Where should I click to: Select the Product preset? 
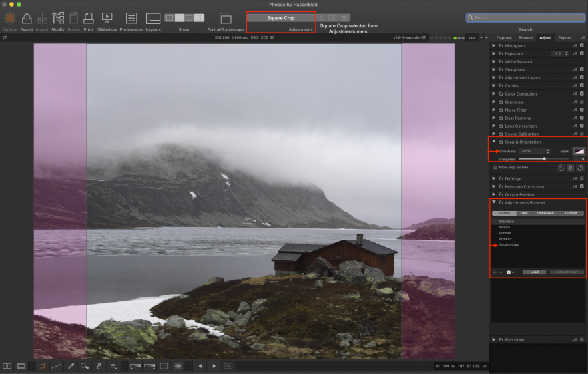coord(505,239)
